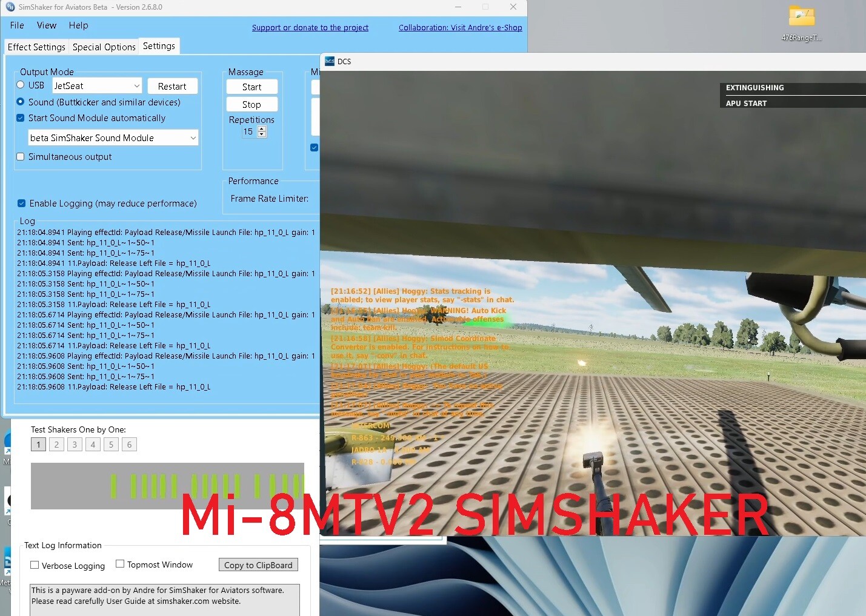The height and width of the screenshot is (616, 866).
Task: Test shaker number 3
Action: 75,445
